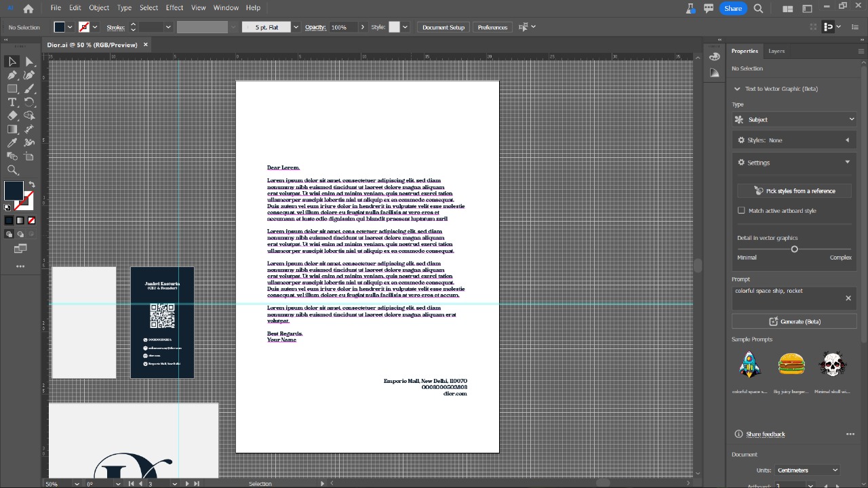Open the Share feedback link
Image resolution: width=868 pixels, height=488 pixels.
point(765,434)
